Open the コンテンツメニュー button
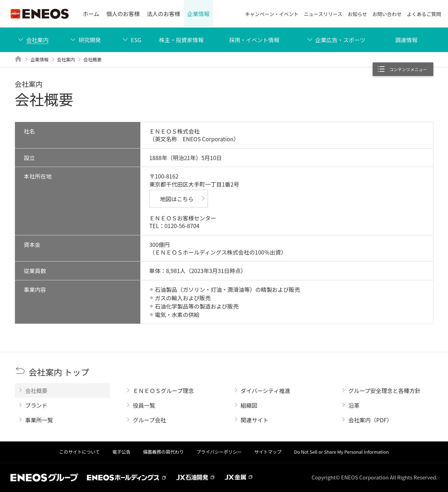The width and height of the screenshot is (448, 492). pyautogui.click(x=403, y=69)
